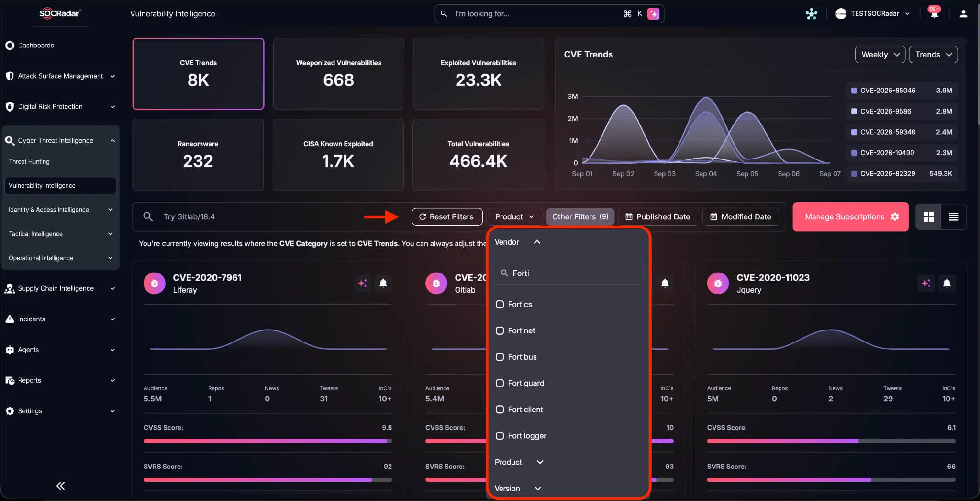
Task: Check the Fortinet vendor checkbox
Action: 500,330
